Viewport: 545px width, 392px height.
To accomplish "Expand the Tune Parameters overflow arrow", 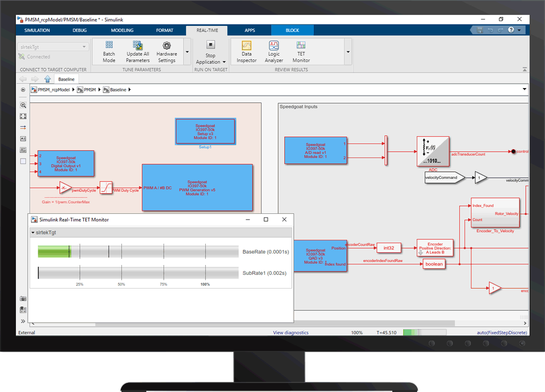I will [x=187, y=52].
